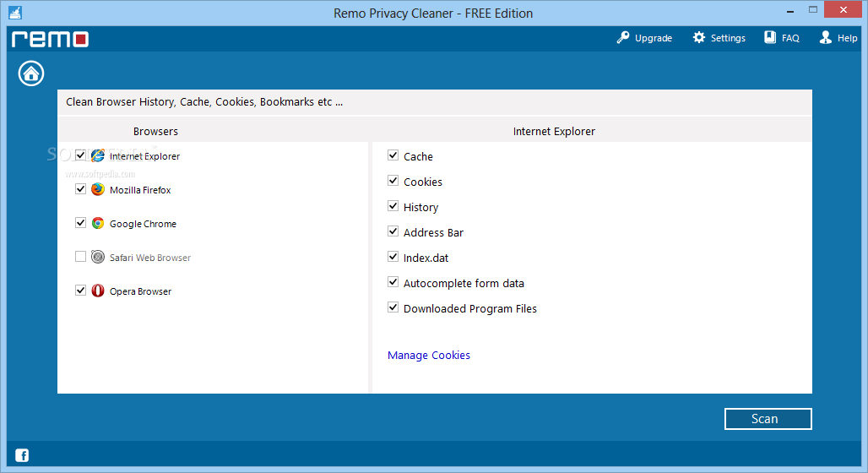868x473 pixels.
Task: Uncheck the Opera Browser checkbox
Action: [x=80, y=291]
